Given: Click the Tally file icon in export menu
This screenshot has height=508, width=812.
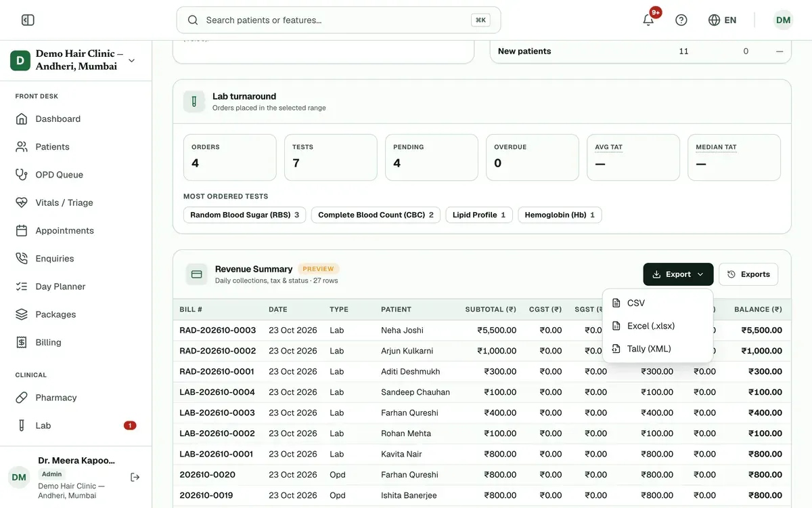Looking at the screenshot, I should coord(616,349).
